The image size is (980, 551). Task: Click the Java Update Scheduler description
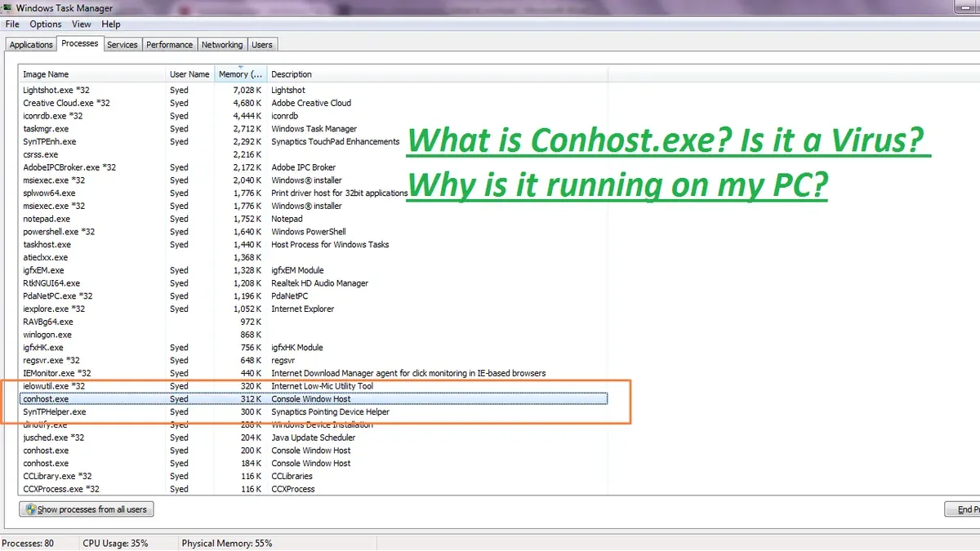pos(314,438)
